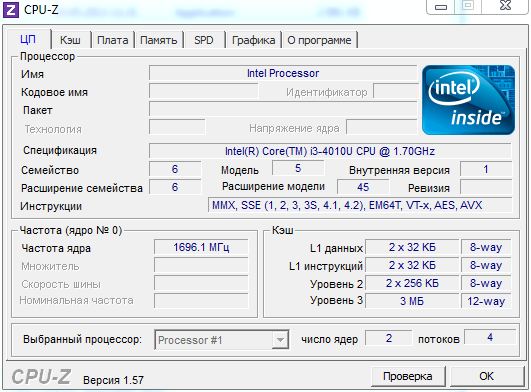Image resolution: width=531 pixels, height=392 pixels.
Task: Click the Внутренняя версия value 1
Action: click(486, 169)
